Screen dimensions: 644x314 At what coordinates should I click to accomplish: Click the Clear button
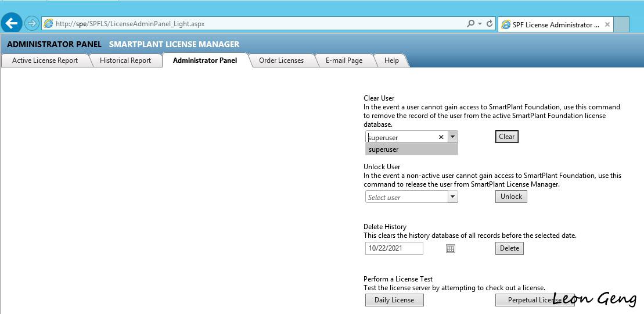507,137
